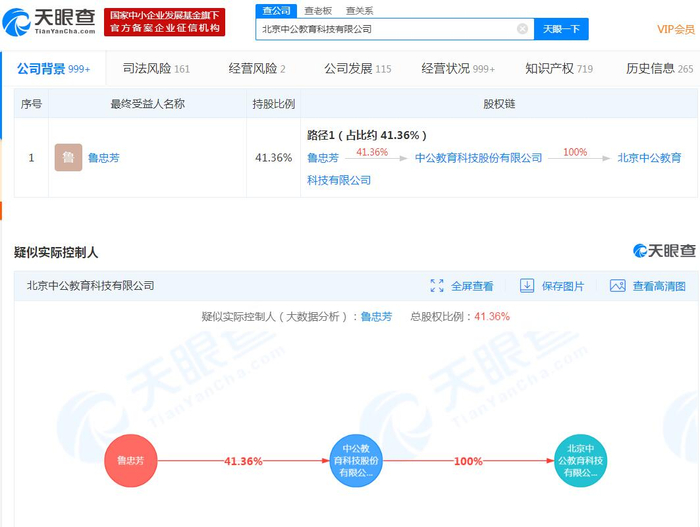Click 全屏查看 text link
This screenshot has width=700, height=527.
tap(472, 286)
